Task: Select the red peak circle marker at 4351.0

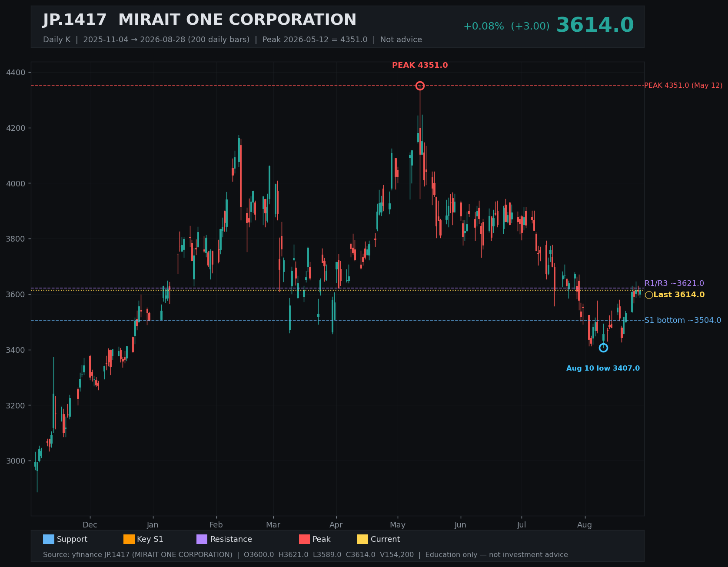Action: 420,86
